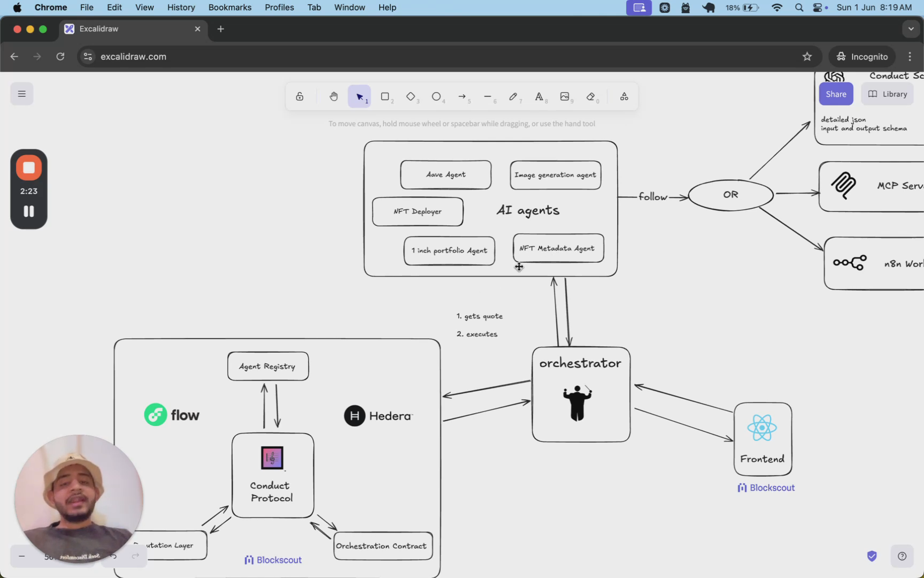
Task: Open the History menu
Action: point(181,7)
